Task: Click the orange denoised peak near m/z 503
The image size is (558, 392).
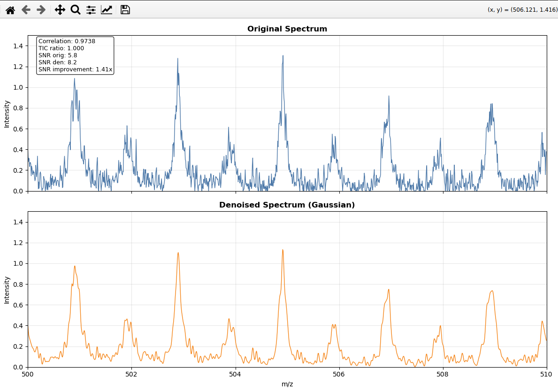Action: [178, 254]
